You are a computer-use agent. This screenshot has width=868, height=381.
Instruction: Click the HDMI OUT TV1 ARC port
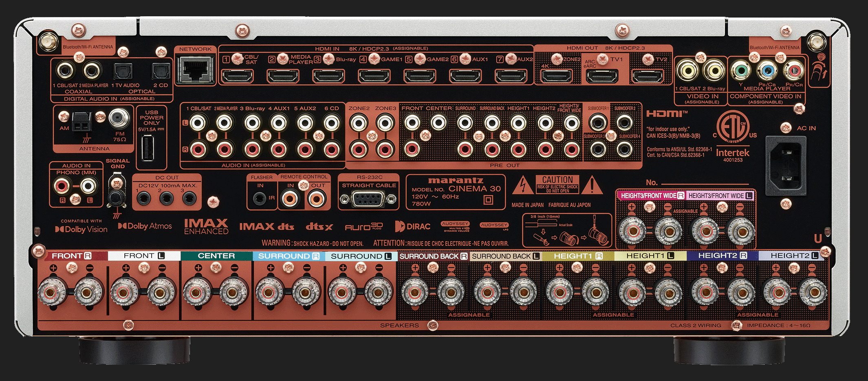[601, 76]
